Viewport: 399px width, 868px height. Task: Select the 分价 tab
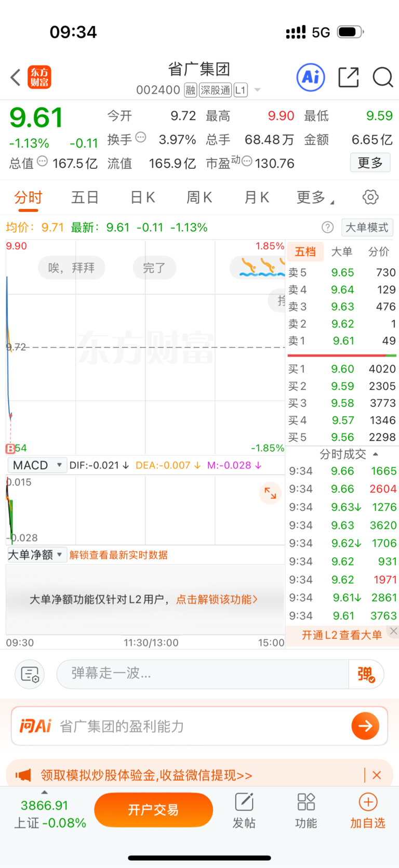click(x=379, y=252)
